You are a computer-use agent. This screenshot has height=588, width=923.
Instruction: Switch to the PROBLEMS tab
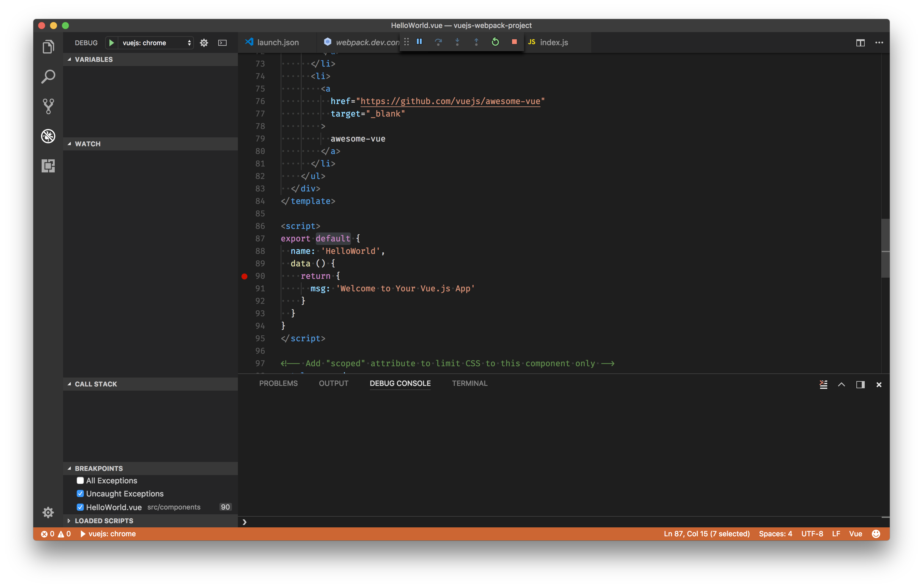click(279, 383)
